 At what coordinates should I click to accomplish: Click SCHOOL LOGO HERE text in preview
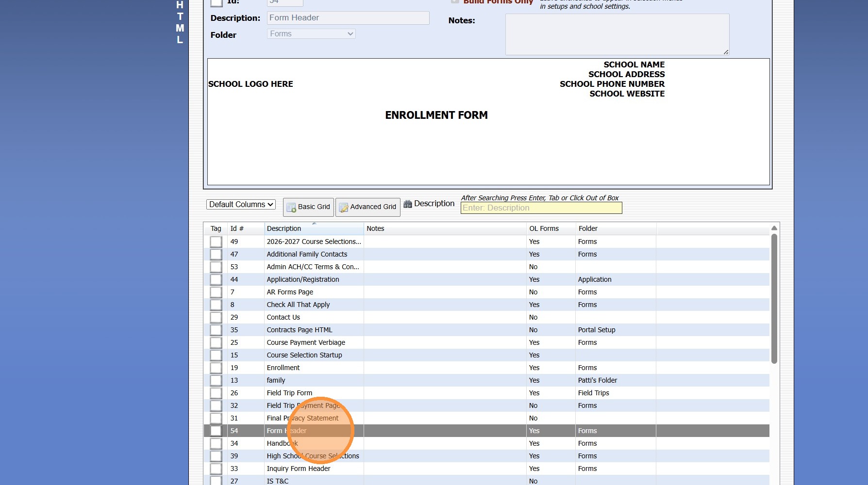point(250,84)
